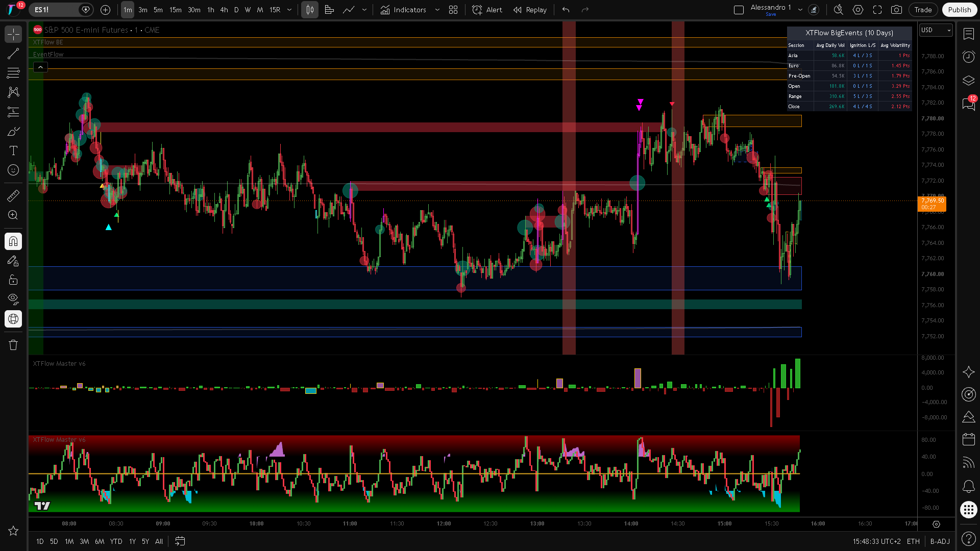Viewport: 980px width, 551px height.
Task: Delete drawings with the trash icon
Action: [13, 345]
